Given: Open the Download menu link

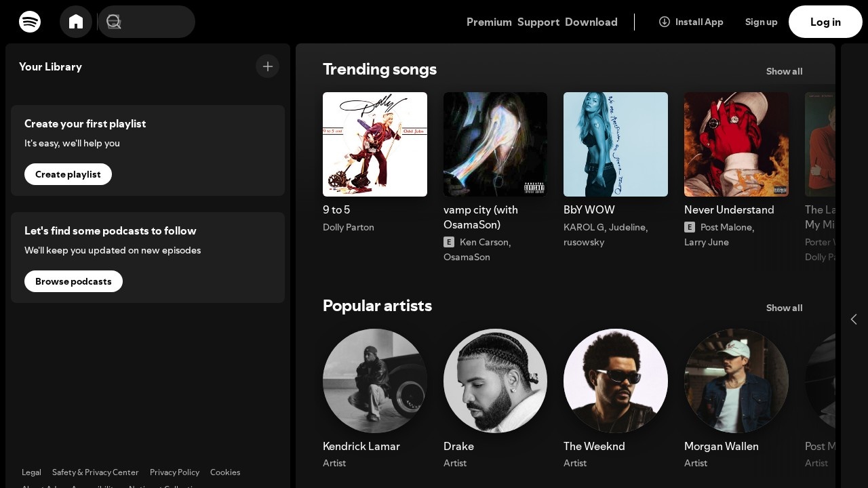Looking at the screenshot, I should click(591, 22).
